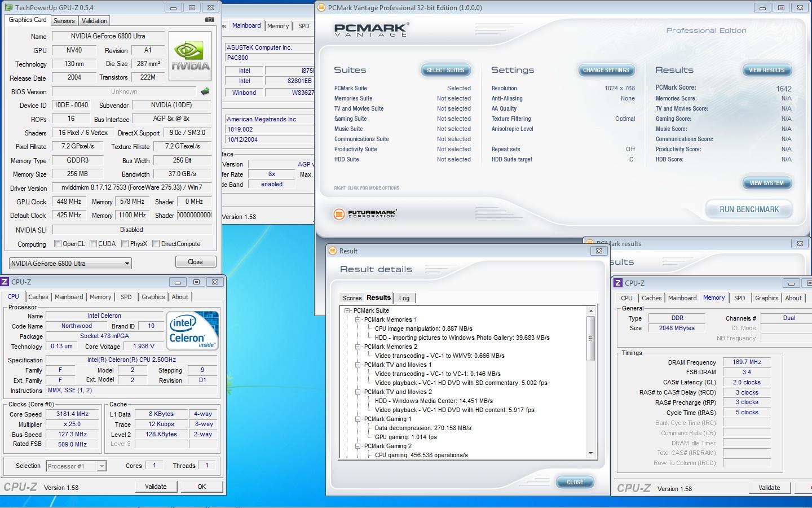This screenshot has width=812, height=508.
Task: Click the Futuremark Corporation logo
Action: click(365, 214)
